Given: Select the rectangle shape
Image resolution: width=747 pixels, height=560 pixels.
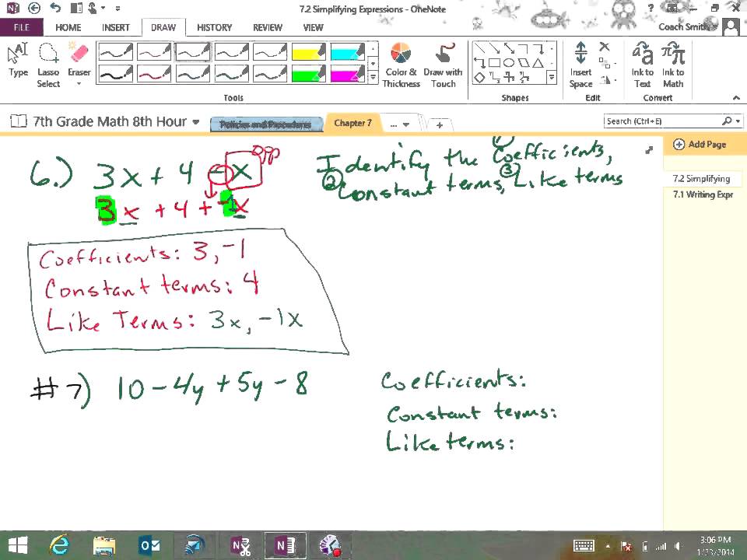Looking at the screenshot, I should 495,62.
